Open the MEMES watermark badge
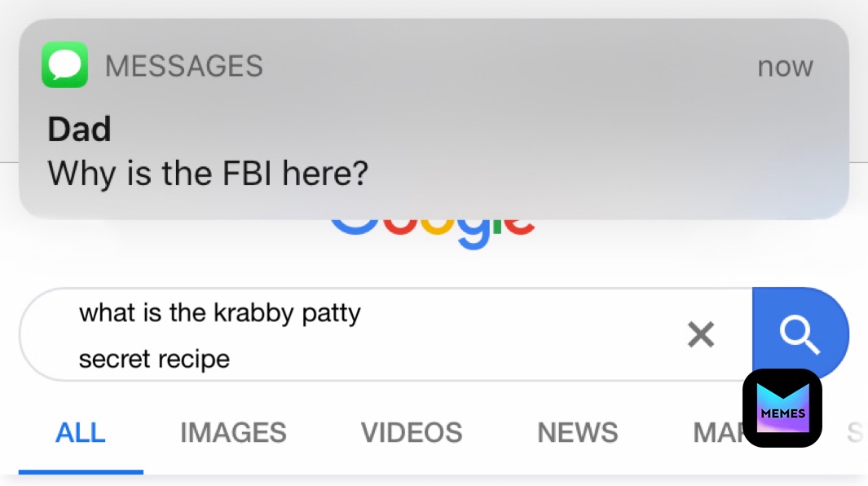This screenshot has height=486, width=868. tap(782, 408)
